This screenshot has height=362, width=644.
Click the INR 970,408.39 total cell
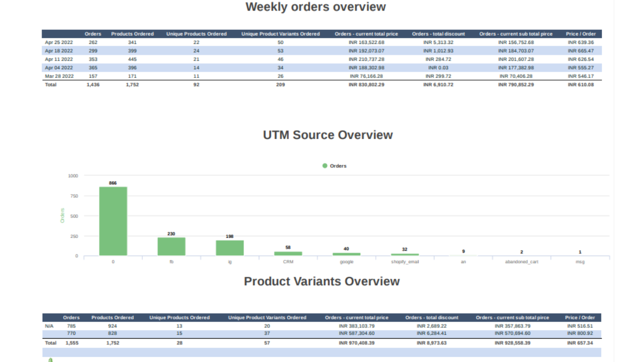357,343
